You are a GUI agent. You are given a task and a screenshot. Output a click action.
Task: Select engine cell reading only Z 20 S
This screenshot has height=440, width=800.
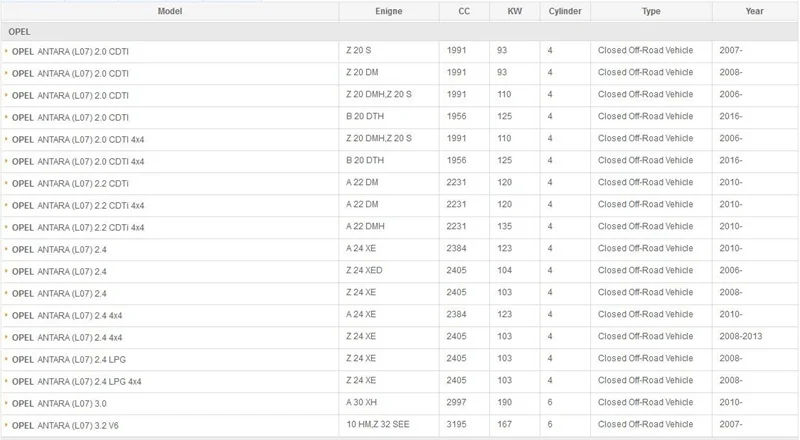point(359,51)
